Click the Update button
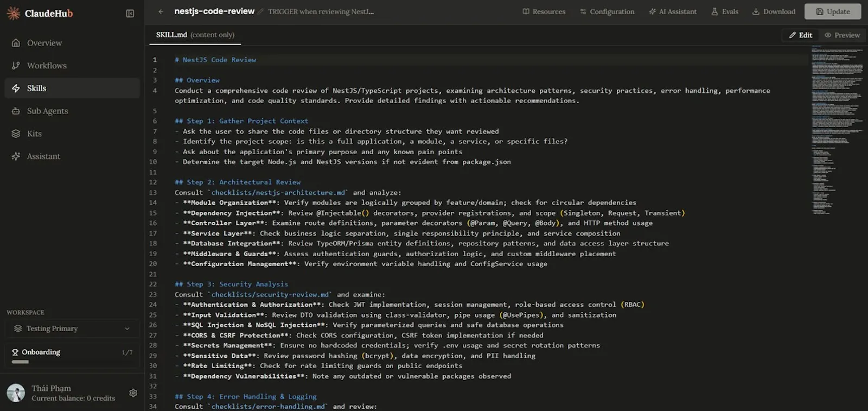Viewport: 868px width, 411px height. pyautogui.click(x=833, y=11)
